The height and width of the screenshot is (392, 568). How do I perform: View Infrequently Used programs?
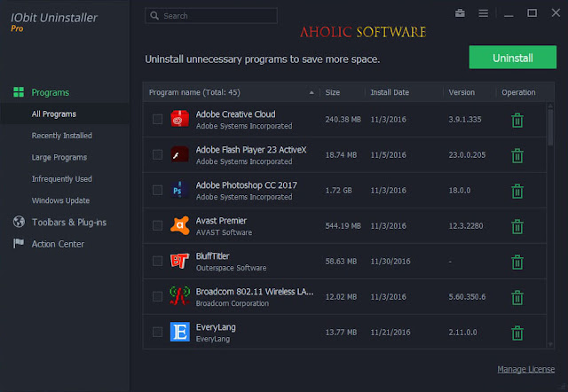[x=61, y=179]
